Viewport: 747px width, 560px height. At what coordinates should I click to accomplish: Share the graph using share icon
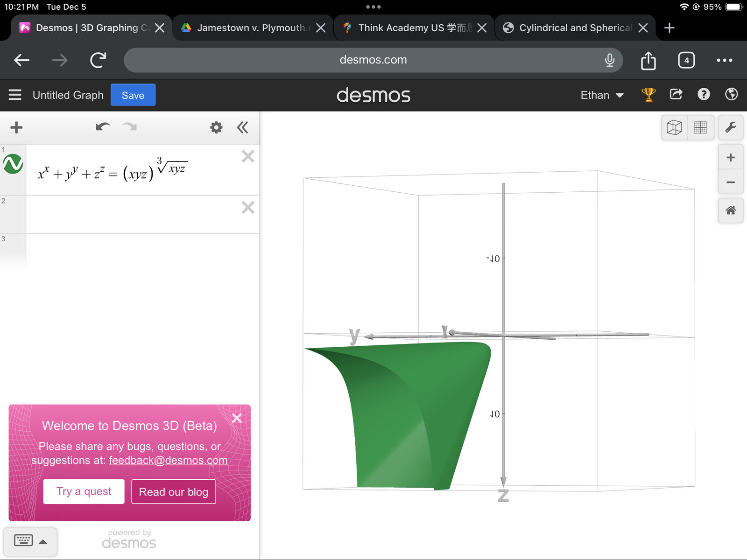tap(676, 95)
